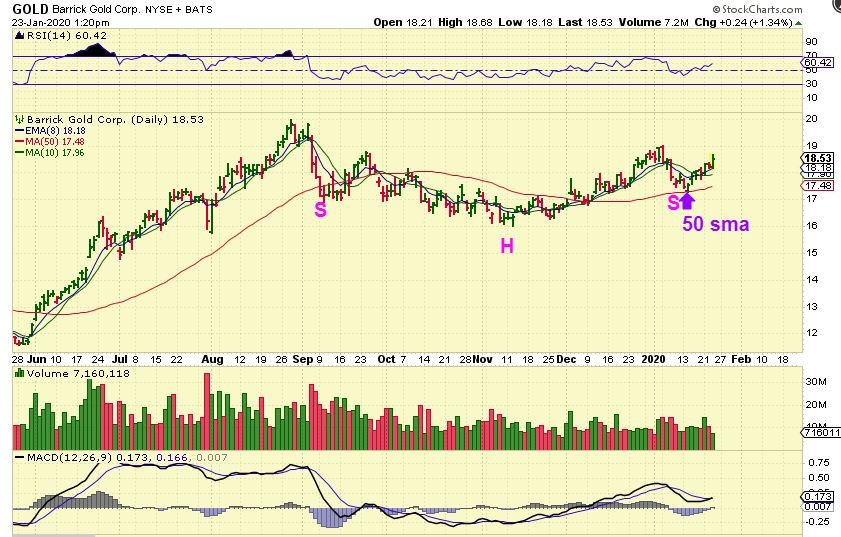Click the 30M volume axis label
The image size is (841, 537).
816,381
